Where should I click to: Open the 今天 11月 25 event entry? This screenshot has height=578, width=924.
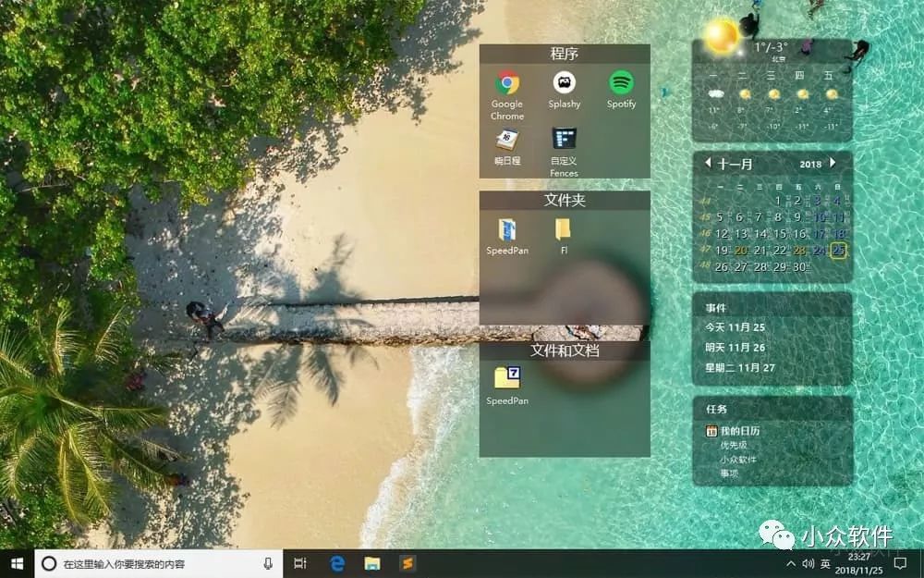[x=736, y=327]
